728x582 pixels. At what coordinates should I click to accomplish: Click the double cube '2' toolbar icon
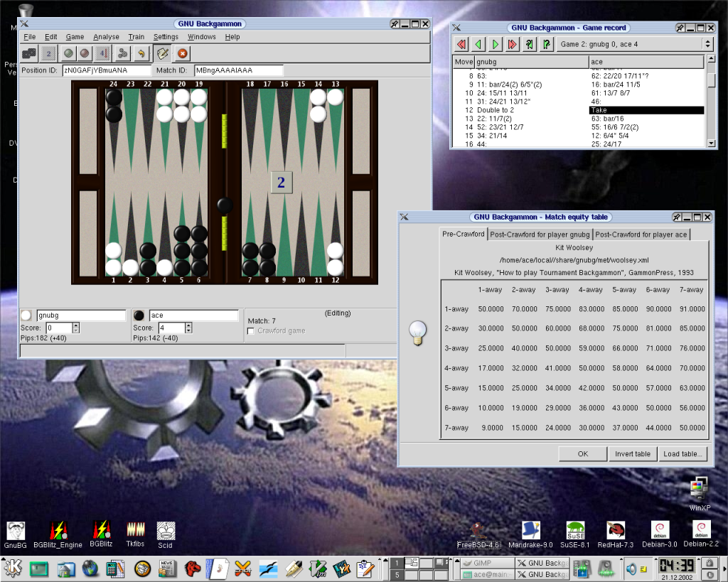click(x=48, y=54)
